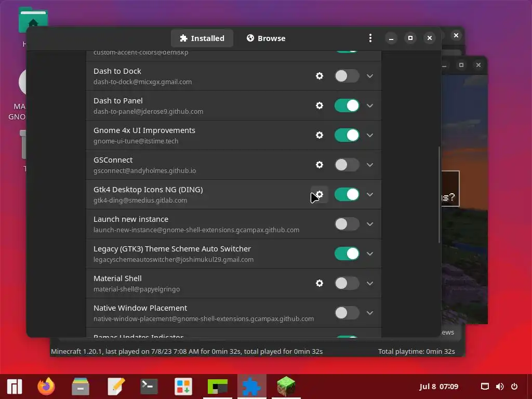Launch Firefox from the taskbar
Viewport: 532px width, 399px height.
(46, 386)
